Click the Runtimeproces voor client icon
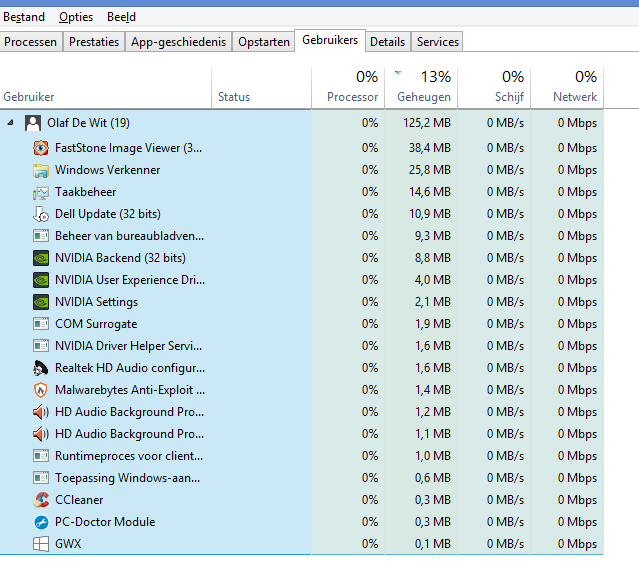Image resolution: width=639 pixels, height=576 pixels. point(41,456)
